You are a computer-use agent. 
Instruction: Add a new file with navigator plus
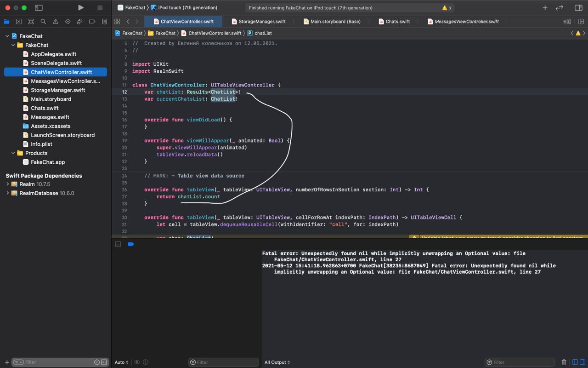pos(6,362)
